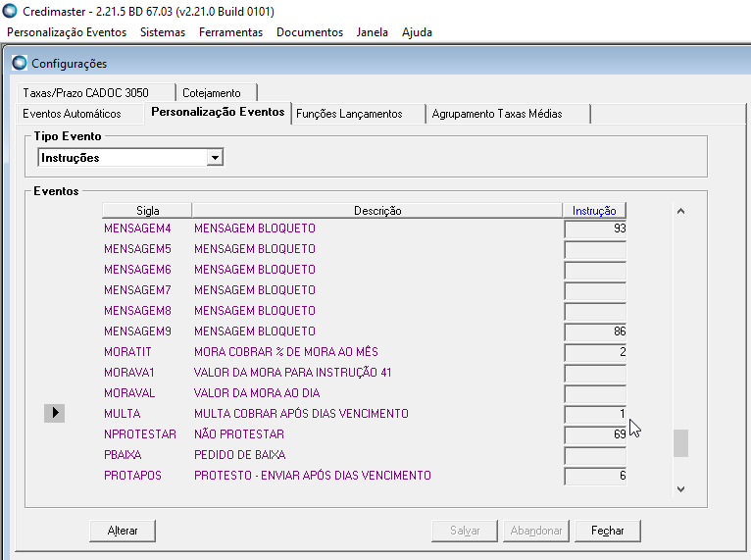Open the Janela menu
The height and width of the screenshot is (560, 751).
(x=373, y=32)
